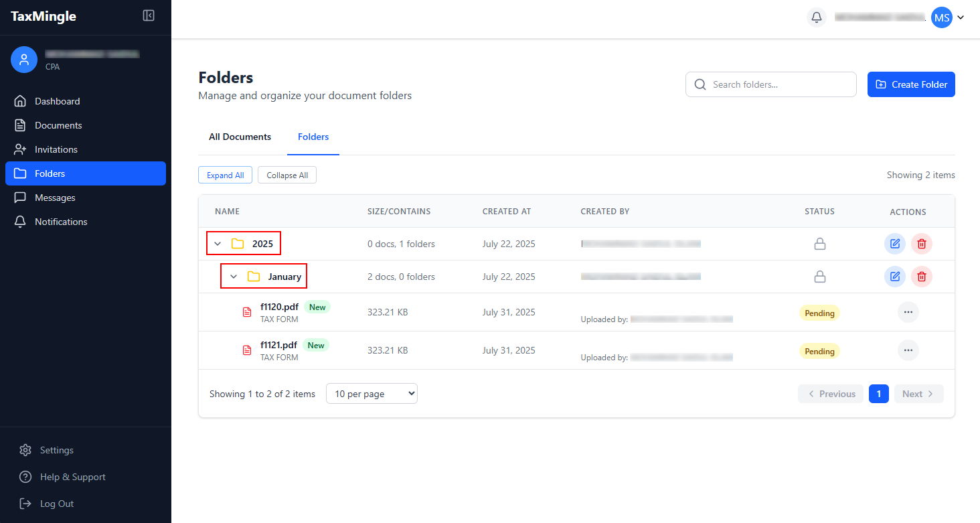
Task: Click the Create Folder button
Action: pyautogui.click(x=911, y=84)
